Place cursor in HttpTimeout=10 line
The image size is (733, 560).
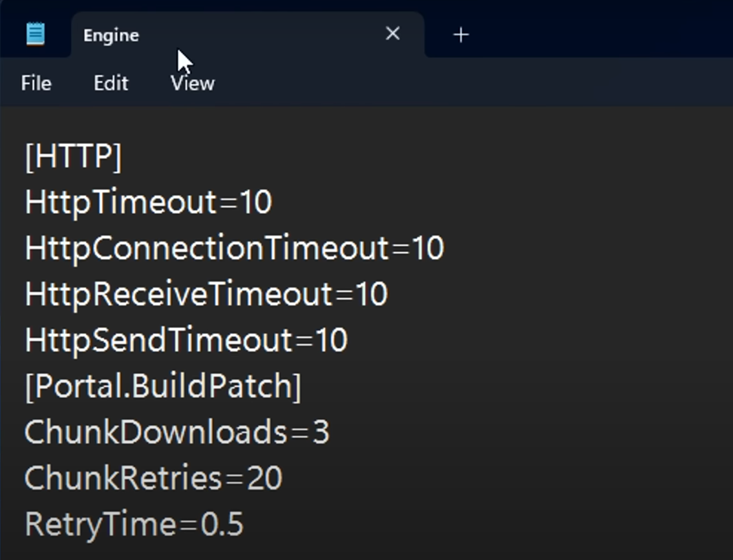tap(148, 203)
